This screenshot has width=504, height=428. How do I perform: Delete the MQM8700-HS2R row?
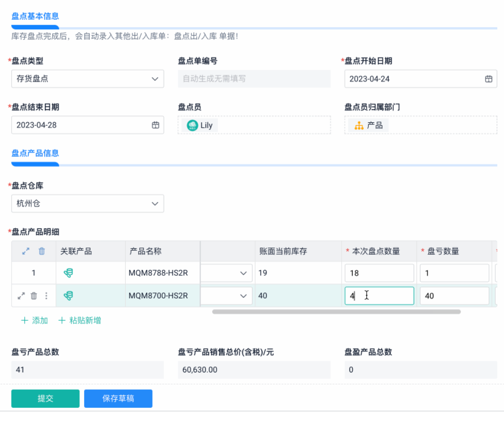coord(34,296)
